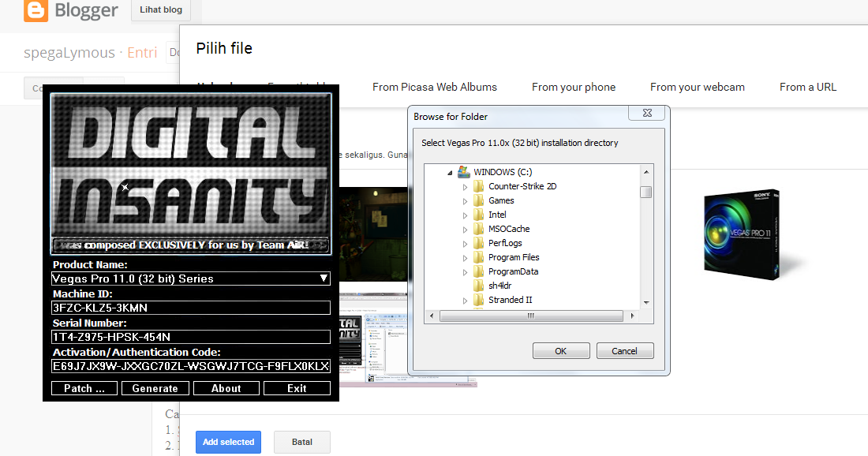
Task: Expand the MSOCache folder
Action: (x=465, y=230)
